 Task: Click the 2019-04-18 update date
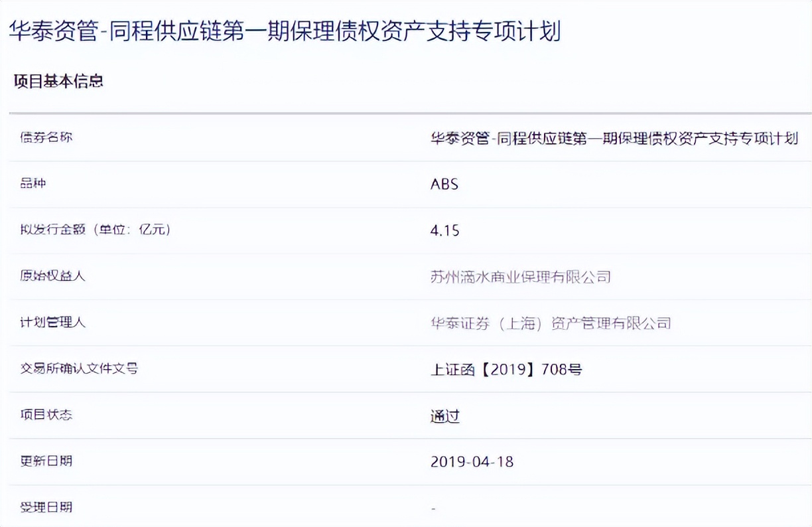(x=472, y=461)
